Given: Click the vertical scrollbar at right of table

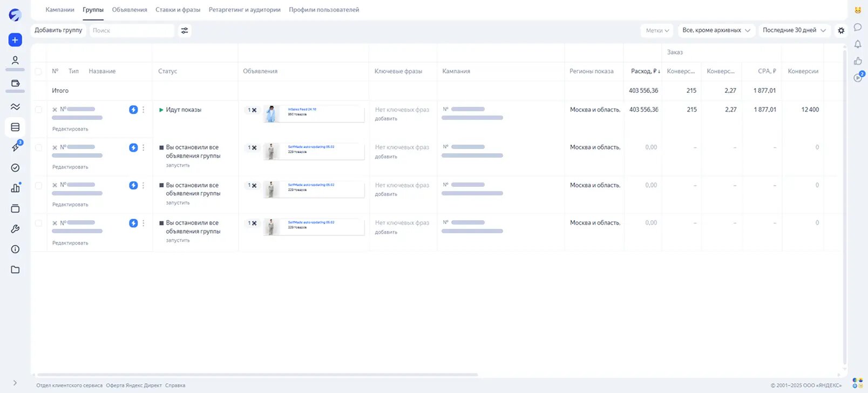Looking at the screenshot, I should tap(845, 208).
